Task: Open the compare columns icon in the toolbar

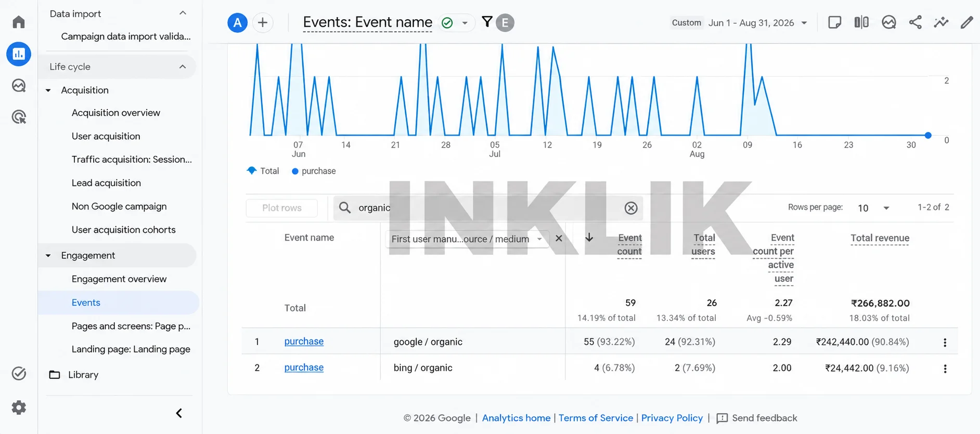Action: 861,22
